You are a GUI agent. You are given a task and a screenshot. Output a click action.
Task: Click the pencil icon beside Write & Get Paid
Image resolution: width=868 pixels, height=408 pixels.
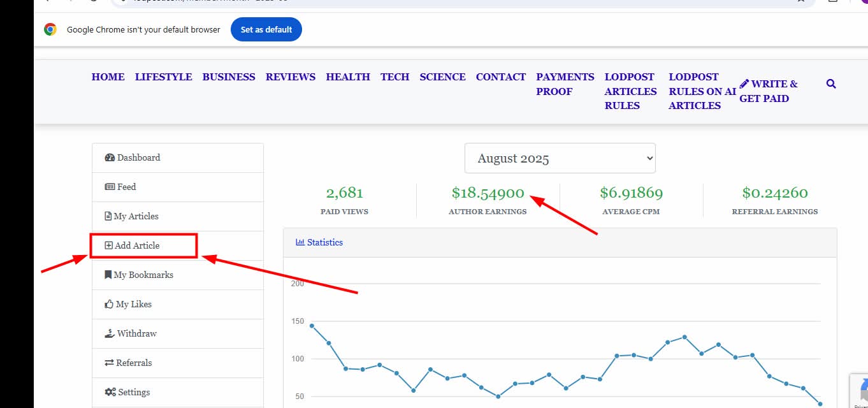(x=744, y=84)
